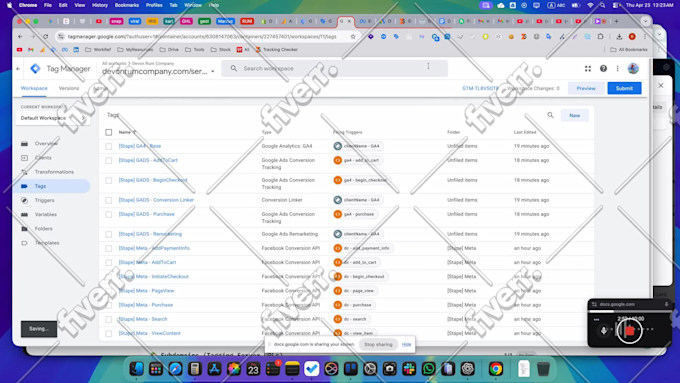Image resolution: width=680 pixels, height=383 pixels.
Task: Bookmark this page with star icon
Action: point(353,37)
